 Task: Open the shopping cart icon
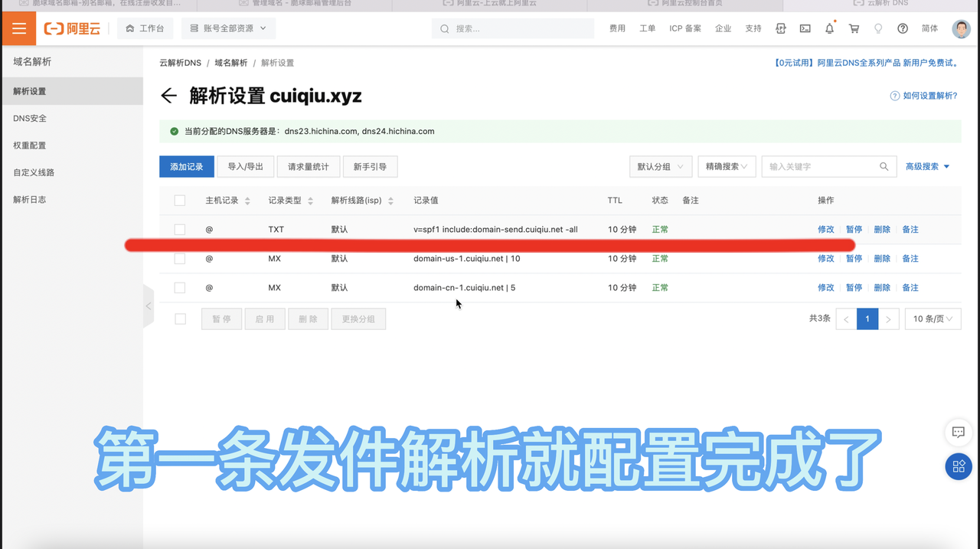[x=854, y=28]
